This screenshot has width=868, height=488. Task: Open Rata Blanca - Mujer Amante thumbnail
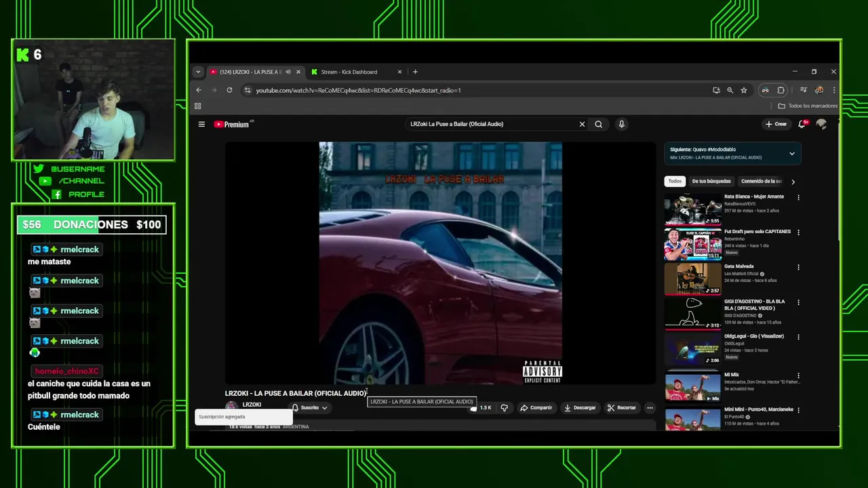pos(692,209)
